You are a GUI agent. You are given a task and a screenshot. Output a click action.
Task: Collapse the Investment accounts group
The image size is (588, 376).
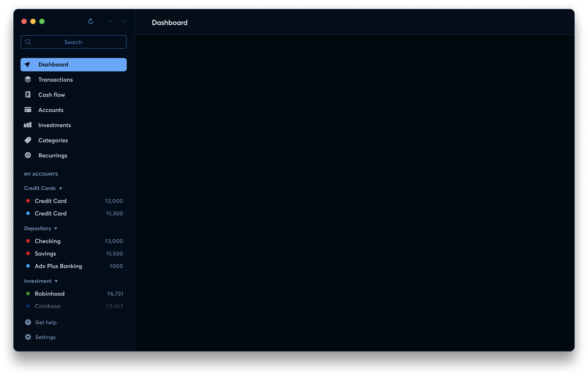pyautogui.click(x=56, y=281)
